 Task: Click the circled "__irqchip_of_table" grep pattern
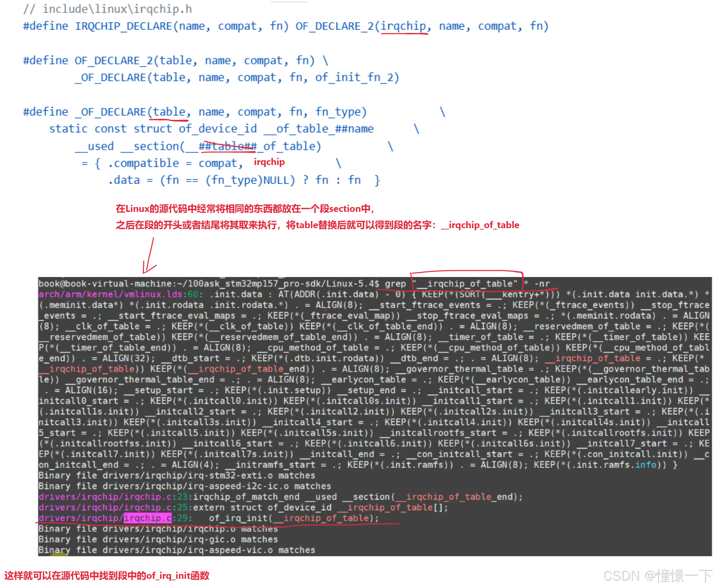465,283
